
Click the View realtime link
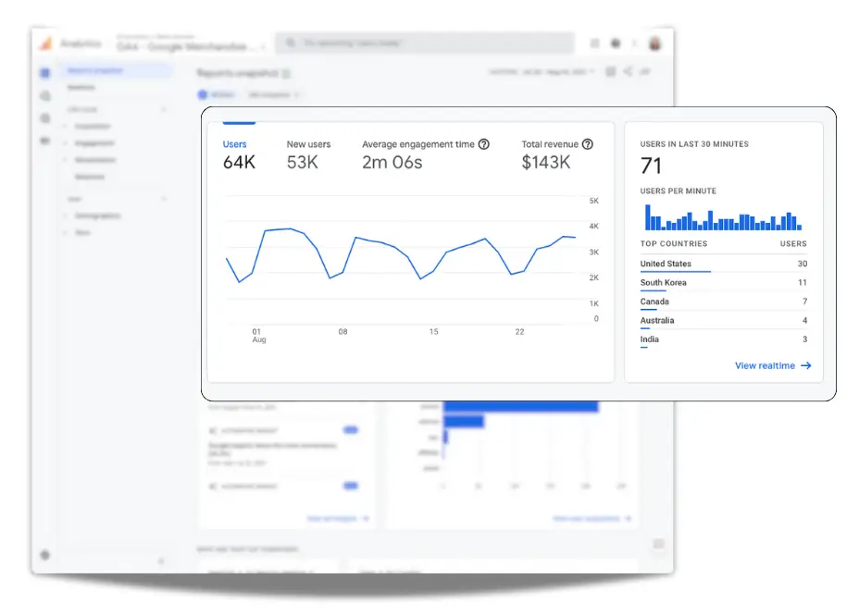pos(772,365)
